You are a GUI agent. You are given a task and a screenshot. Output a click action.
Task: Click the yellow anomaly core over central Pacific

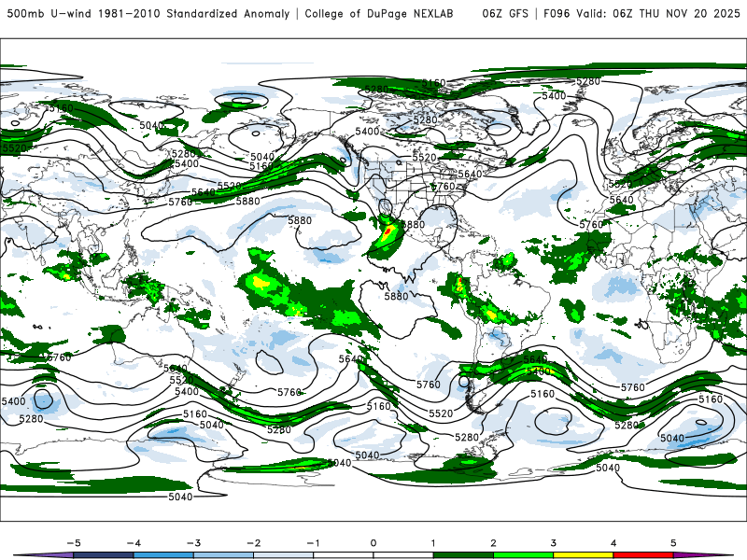[x=261, y=282]
